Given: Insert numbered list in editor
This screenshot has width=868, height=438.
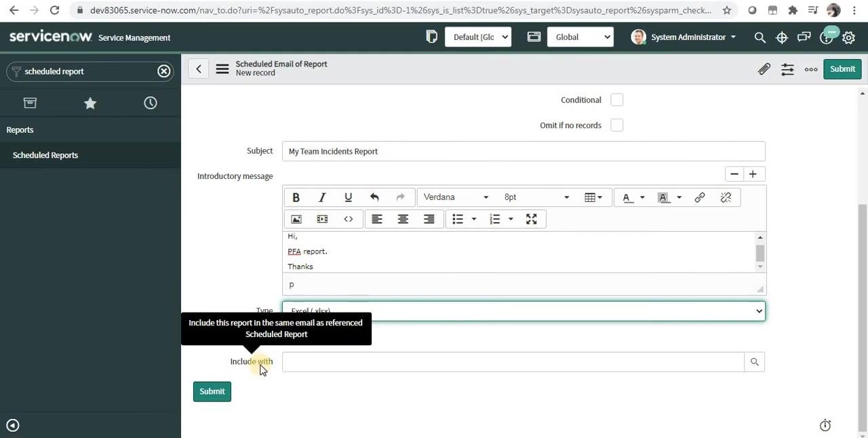Looking at the screenshot, I should coord(494,219).
